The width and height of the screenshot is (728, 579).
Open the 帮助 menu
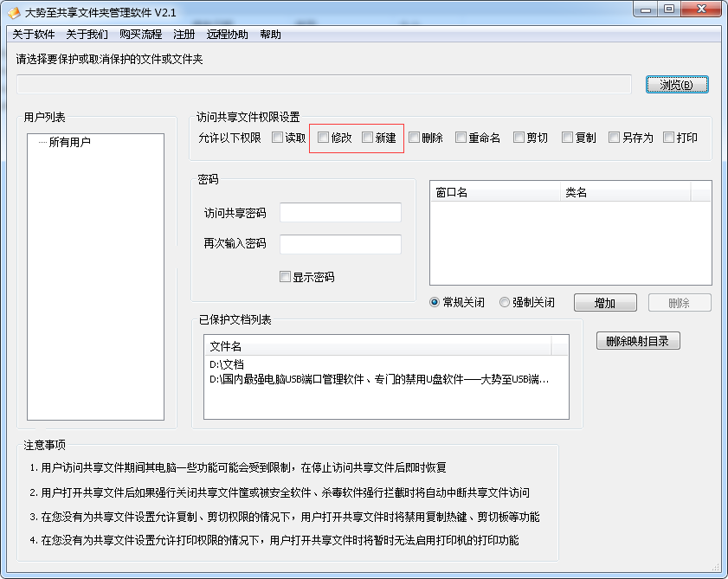[270, 35]
